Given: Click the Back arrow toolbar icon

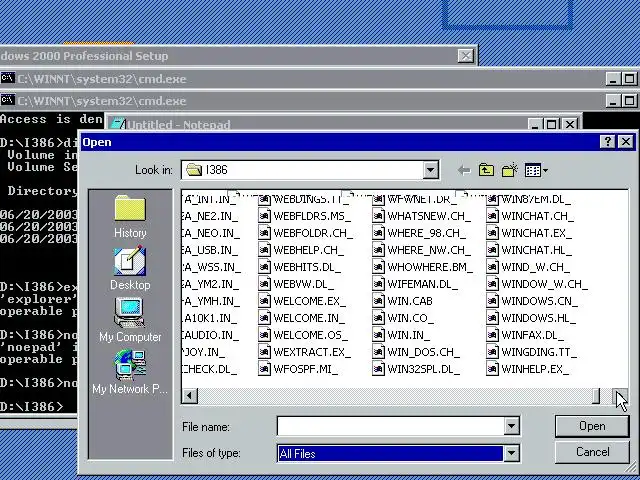Looking at the screenshot, I should pos(464,170).
